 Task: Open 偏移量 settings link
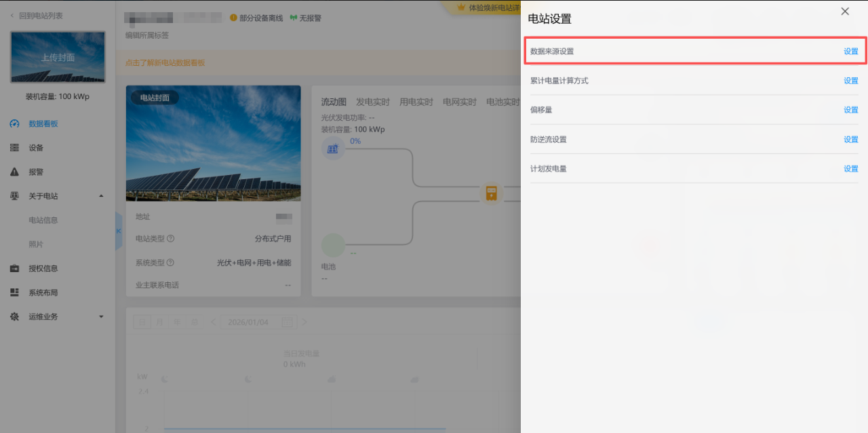pyautogui.click(x=850, y=110)
